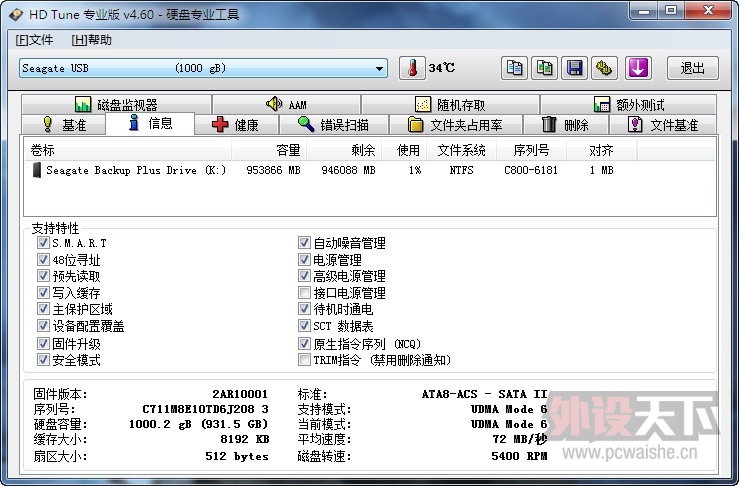Image resolution: width=739 pixels, height=486 pixels.
Task: Toggle the 电源管理 checkbox
Action: [304, 259]
